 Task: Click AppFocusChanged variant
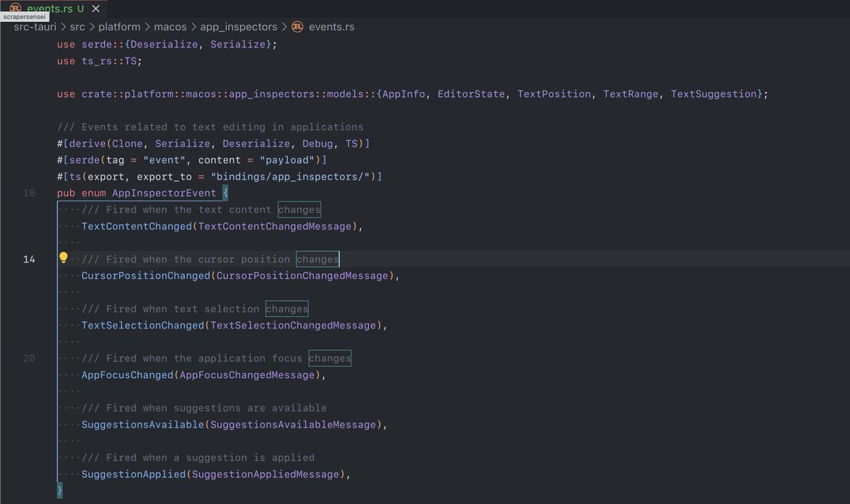(x=127, y=375)
